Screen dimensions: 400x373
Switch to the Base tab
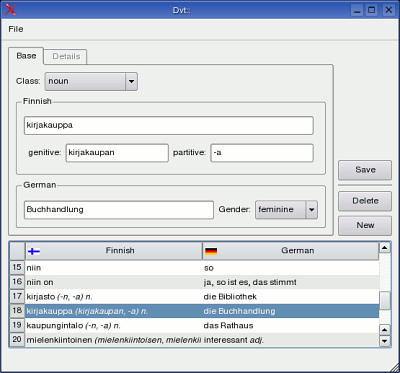[26, 56]
